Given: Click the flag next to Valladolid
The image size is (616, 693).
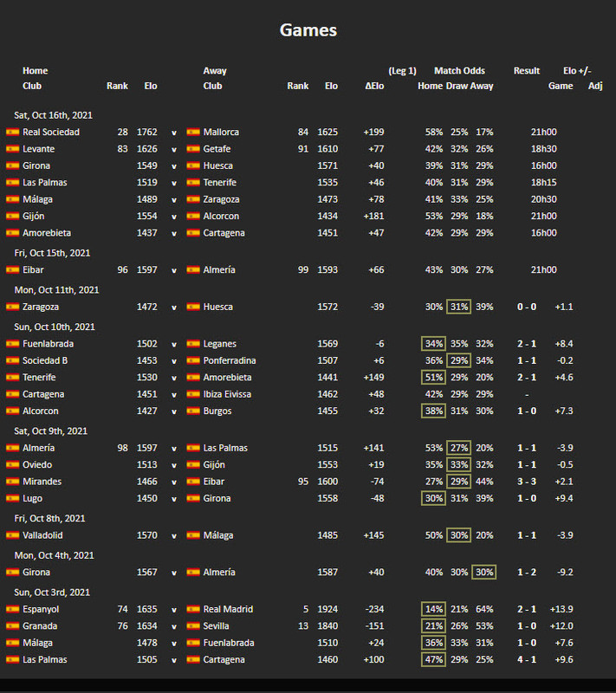Looking at the screenshot, I should (x=12, y=535).
